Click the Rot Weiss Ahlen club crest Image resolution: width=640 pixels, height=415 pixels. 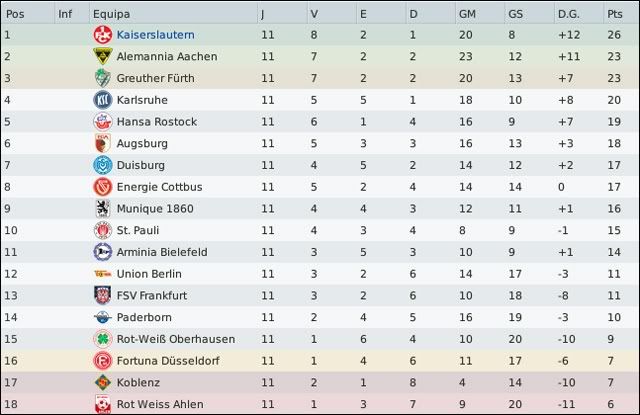click(100, 404)
